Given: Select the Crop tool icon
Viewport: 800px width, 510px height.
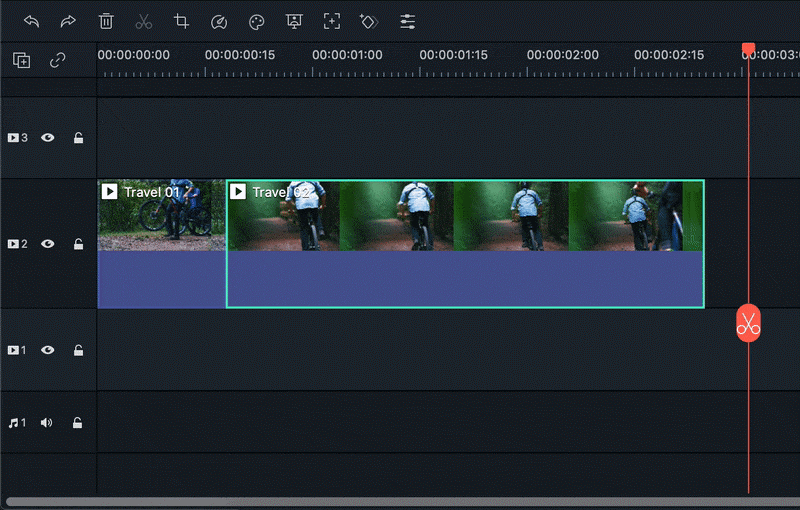Looking at the screenshot, I should (x=181, y=21).
